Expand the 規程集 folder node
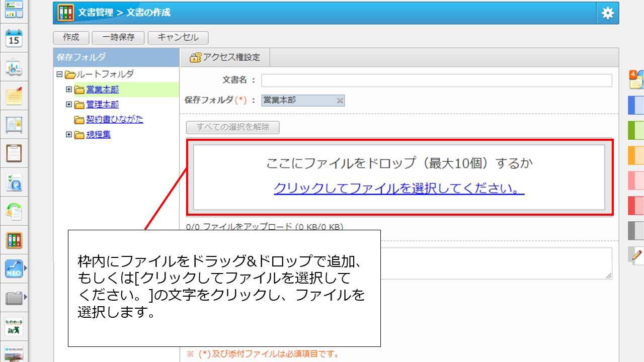 69,134
